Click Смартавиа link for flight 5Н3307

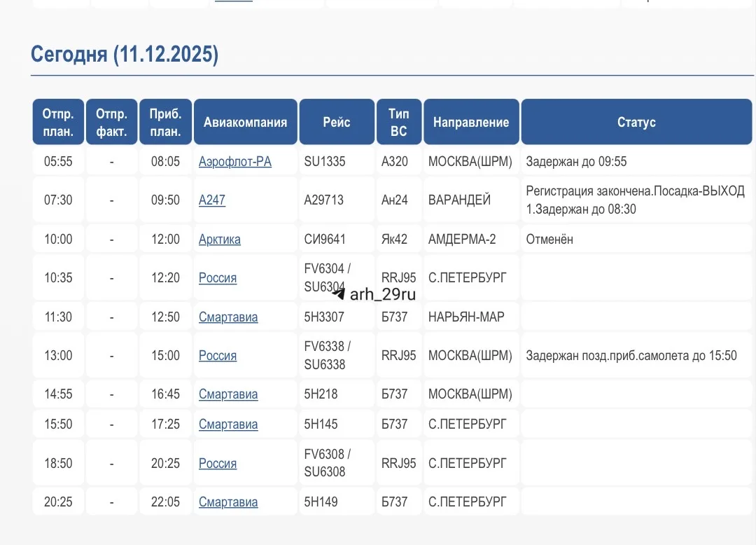click(x=228, y=317)
